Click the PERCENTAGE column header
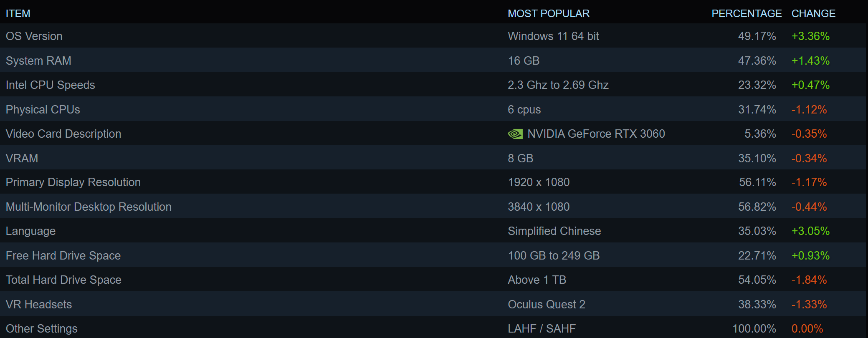 pyautogui.click(x=747, y=13)
